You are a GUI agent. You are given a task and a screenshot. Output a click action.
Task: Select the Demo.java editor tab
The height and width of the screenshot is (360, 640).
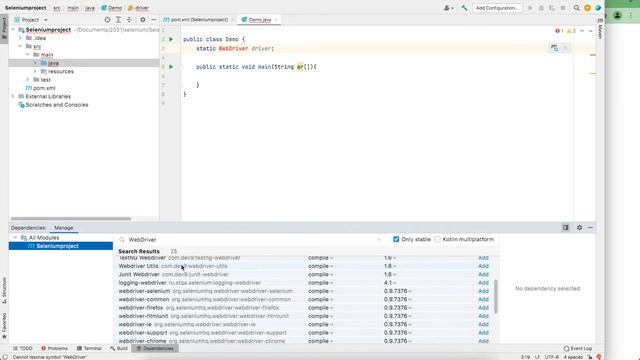click(259, 20)
